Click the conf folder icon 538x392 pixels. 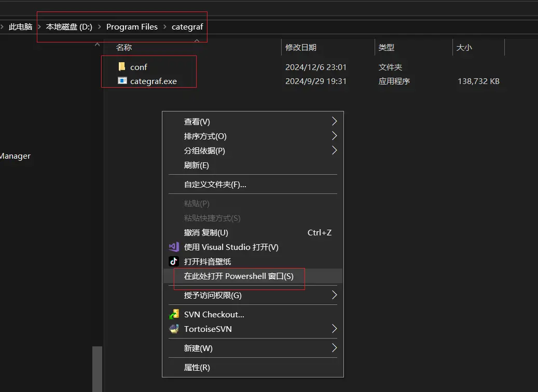(122, 67)
